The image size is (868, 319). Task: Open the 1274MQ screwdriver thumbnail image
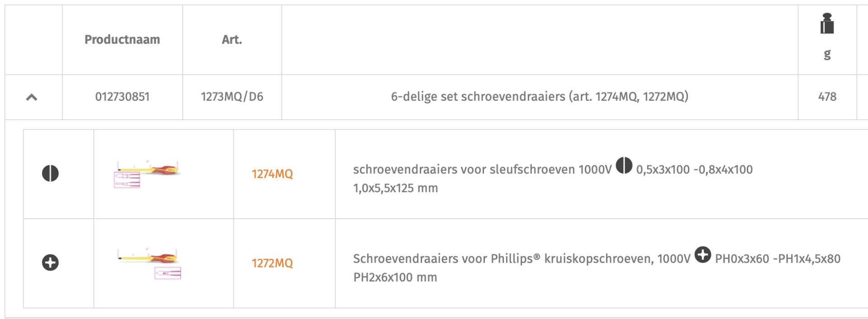[x=147, y=174]
